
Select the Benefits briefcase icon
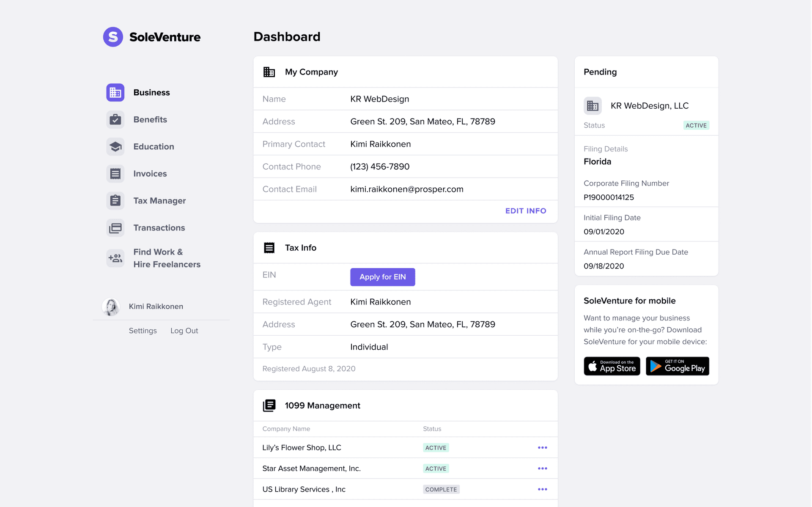click(x=115, y=120)
